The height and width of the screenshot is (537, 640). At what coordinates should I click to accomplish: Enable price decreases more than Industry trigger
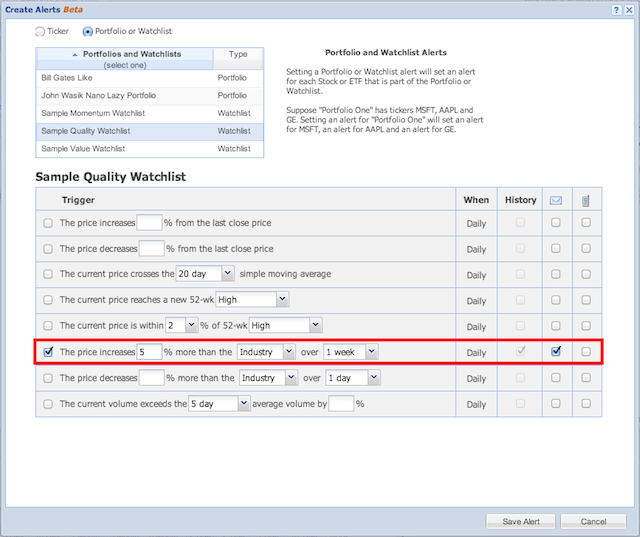tap(48, 378)
